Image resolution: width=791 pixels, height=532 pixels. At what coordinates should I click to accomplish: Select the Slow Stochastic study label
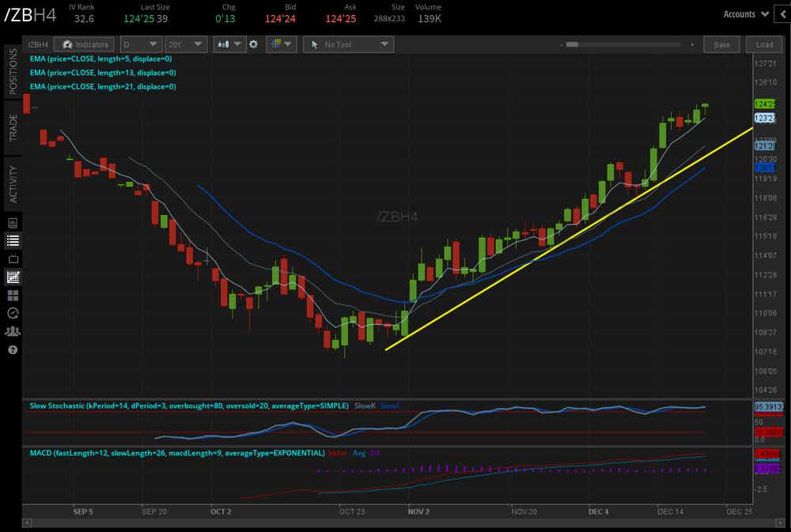(x=189, y=406)
